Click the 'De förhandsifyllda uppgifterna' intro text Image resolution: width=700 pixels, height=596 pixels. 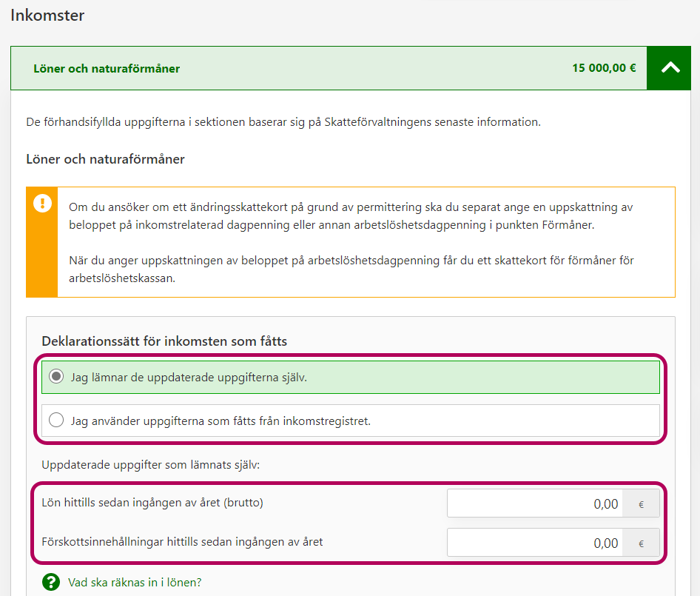(283, 122)
